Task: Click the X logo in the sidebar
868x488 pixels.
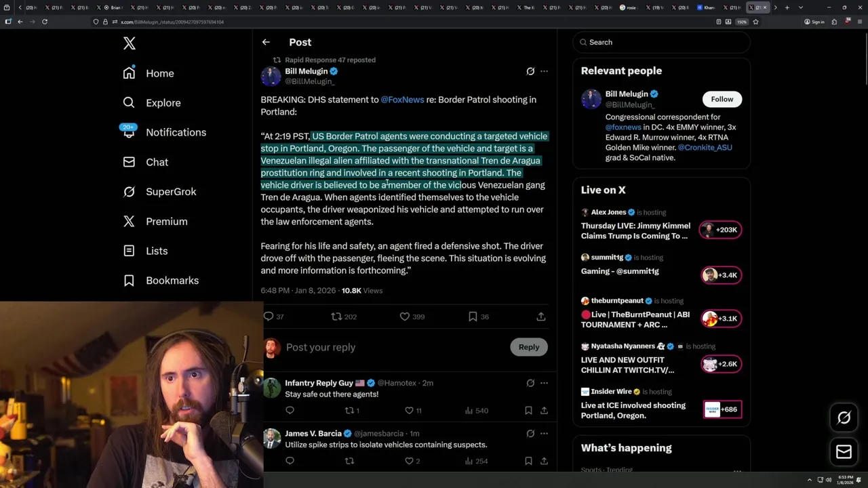Action: 129,43
